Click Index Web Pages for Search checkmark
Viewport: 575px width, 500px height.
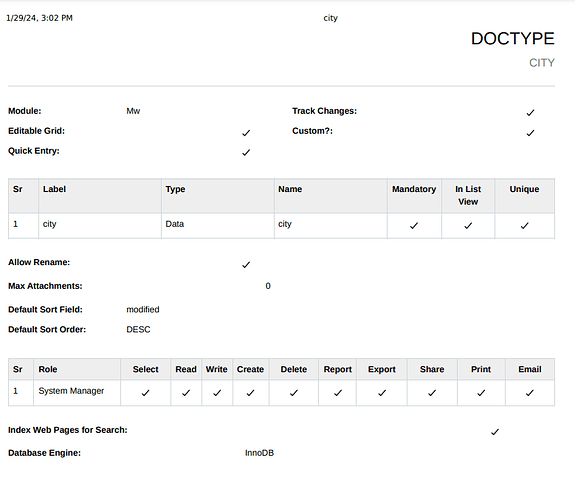click(x=495, y=432)
